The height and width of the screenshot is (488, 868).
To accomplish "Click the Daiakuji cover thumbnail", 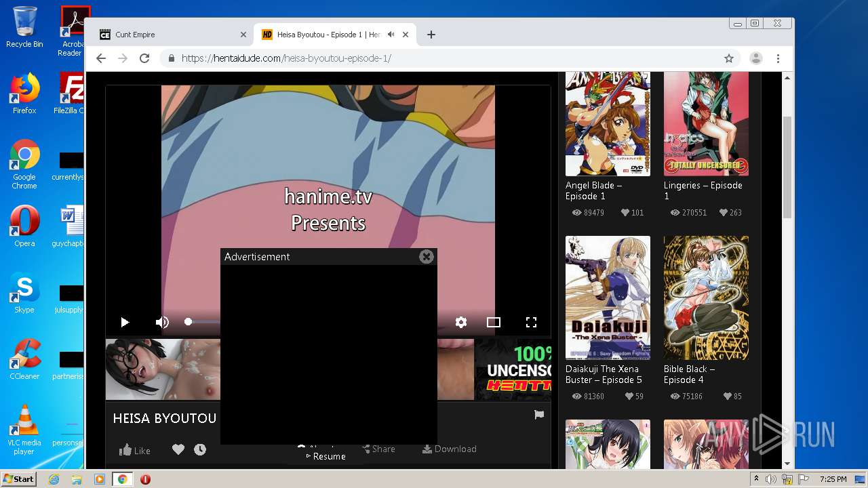I will coord(608,298).
